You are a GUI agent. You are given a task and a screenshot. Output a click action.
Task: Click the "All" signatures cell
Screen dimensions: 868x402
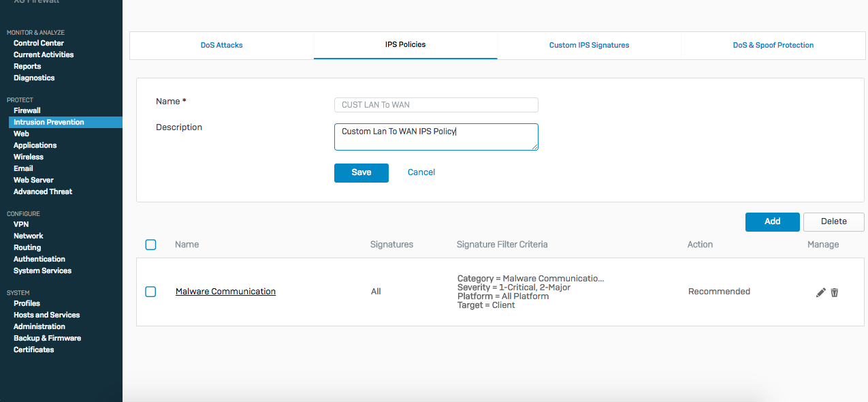pyautogui.click(x=376, y=292)
